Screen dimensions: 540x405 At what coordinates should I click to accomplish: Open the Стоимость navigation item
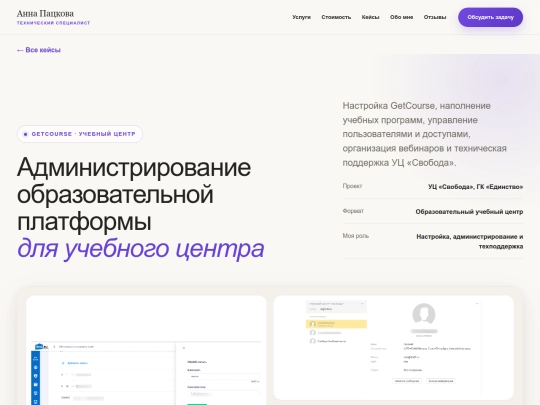(x=336, y=17)
